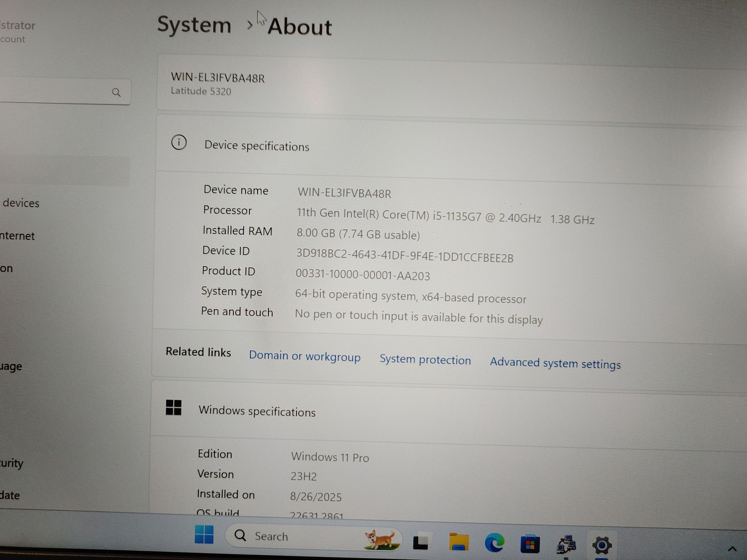
Task: Open Advanced system settings link
Action: pos(555,363)
